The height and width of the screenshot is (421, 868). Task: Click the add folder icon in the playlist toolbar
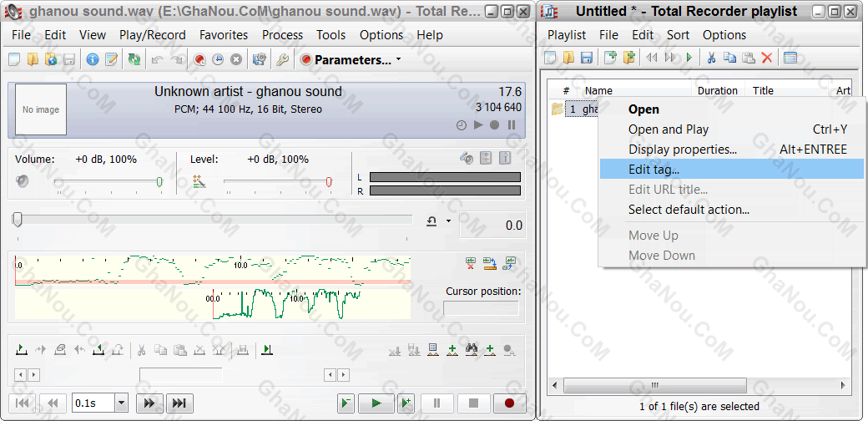coord(628,58)
